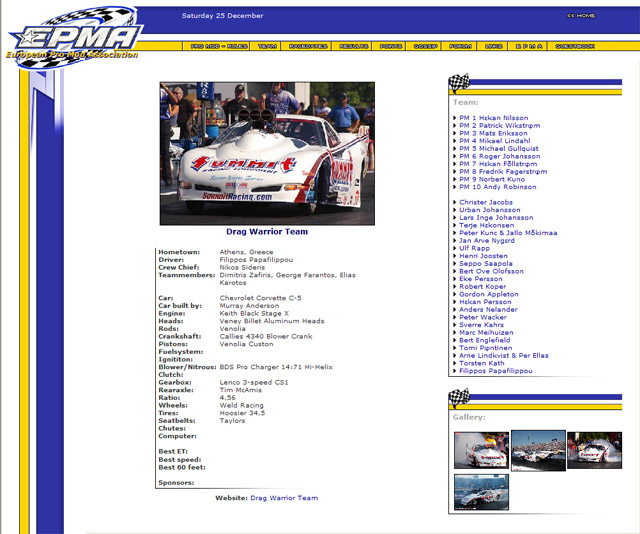Viewport: 640px width, 534px height.
Task: Go to the HOME link
Action: coord(581,16)
